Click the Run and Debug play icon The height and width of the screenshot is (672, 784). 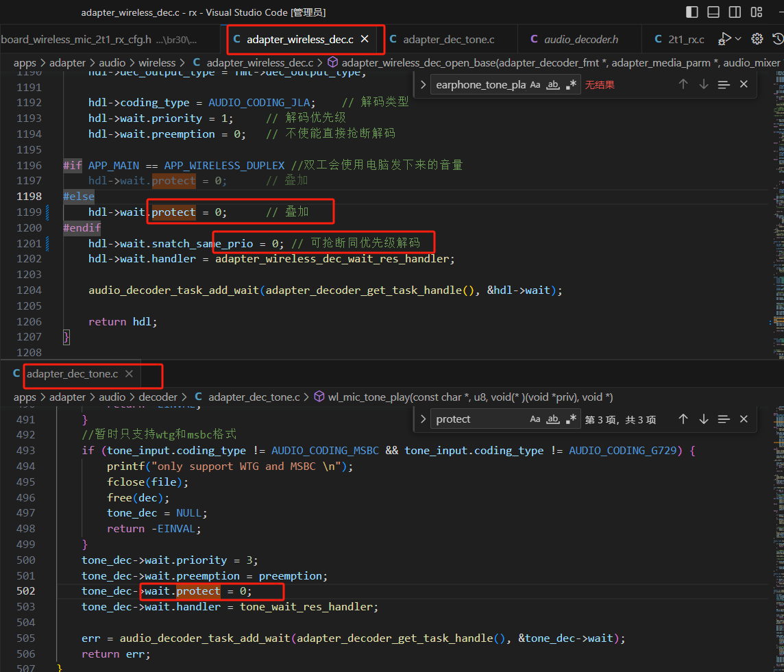pos(724,39)
